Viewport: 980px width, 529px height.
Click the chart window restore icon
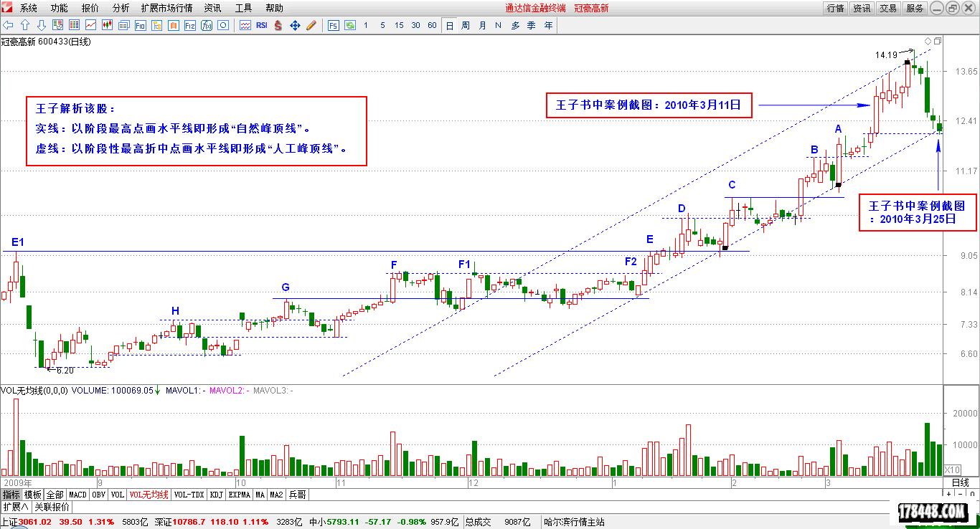(938, 41)
